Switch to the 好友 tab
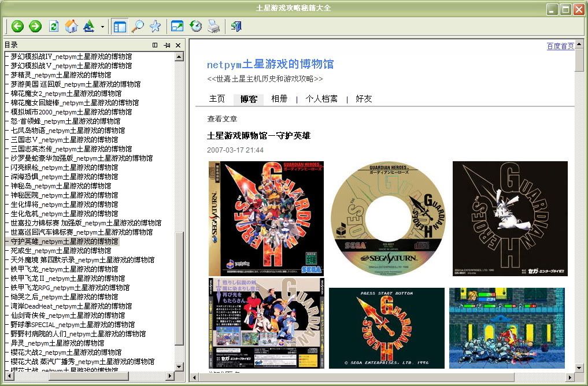This screenshot has width=588, height=386. [364, 99]
